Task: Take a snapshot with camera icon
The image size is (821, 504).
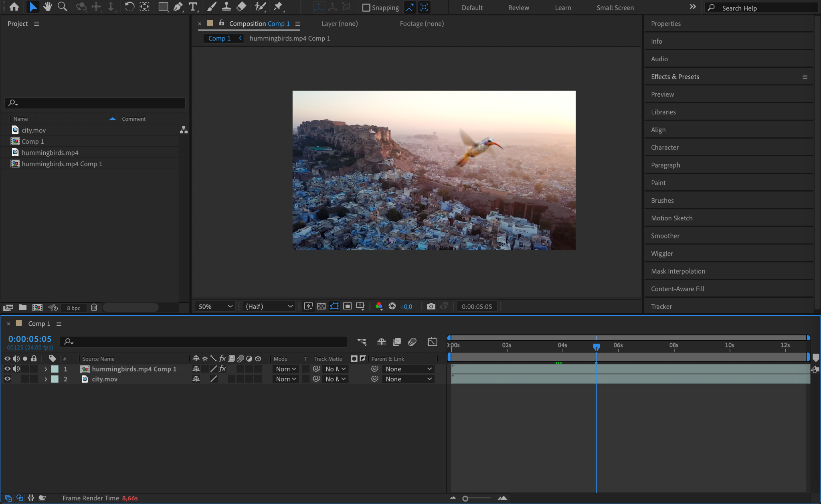Action: click(x=431, y=306)
